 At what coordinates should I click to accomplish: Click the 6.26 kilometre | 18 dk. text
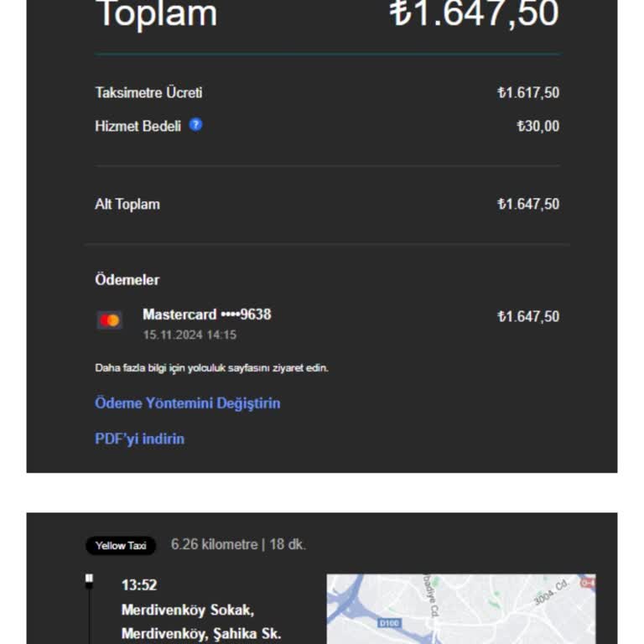239,544
